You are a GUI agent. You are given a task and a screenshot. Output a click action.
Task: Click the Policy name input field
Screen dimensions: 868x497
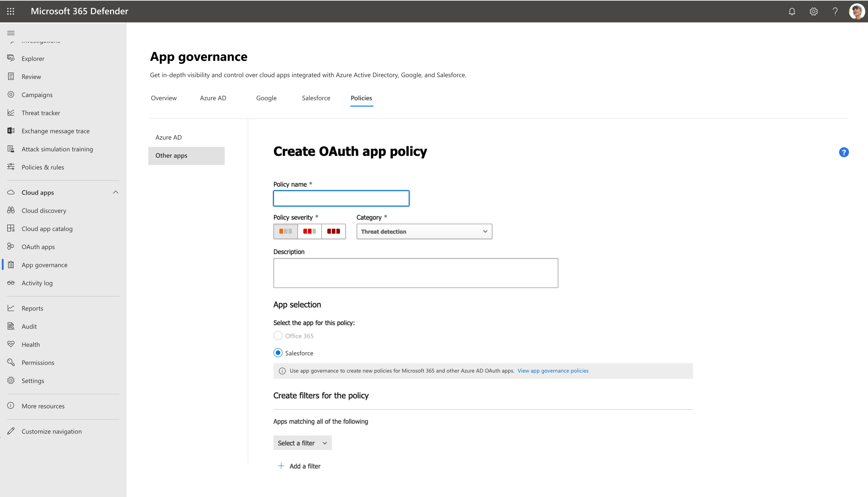pos(341,198)
